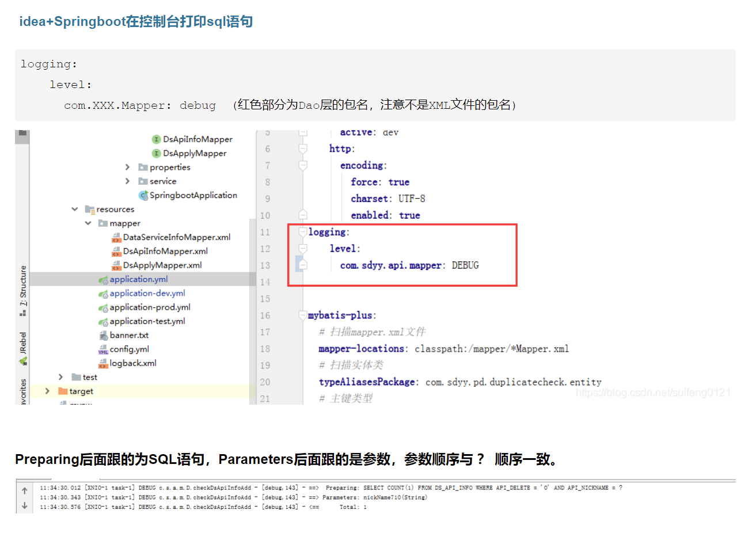Click line number 14 in editor gutter
The height and width of the screenshot is (533, 756).
coord(265,282)
